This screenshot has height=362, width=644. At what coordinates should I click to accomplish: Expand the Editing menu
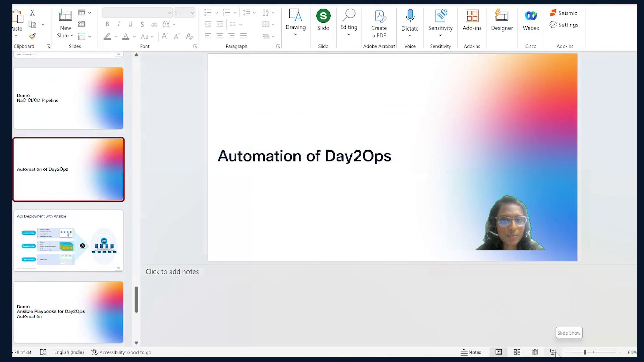tap(348, 22)
